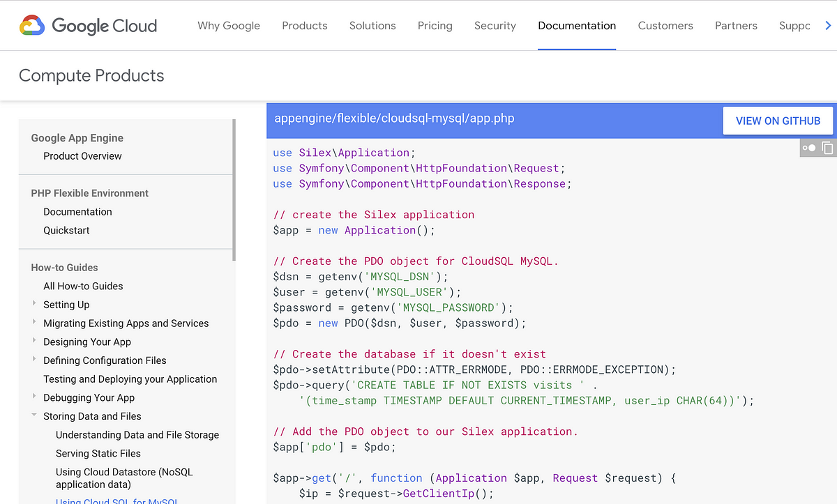
Task: Click the View on GitHub button
Action: (778, 121)
